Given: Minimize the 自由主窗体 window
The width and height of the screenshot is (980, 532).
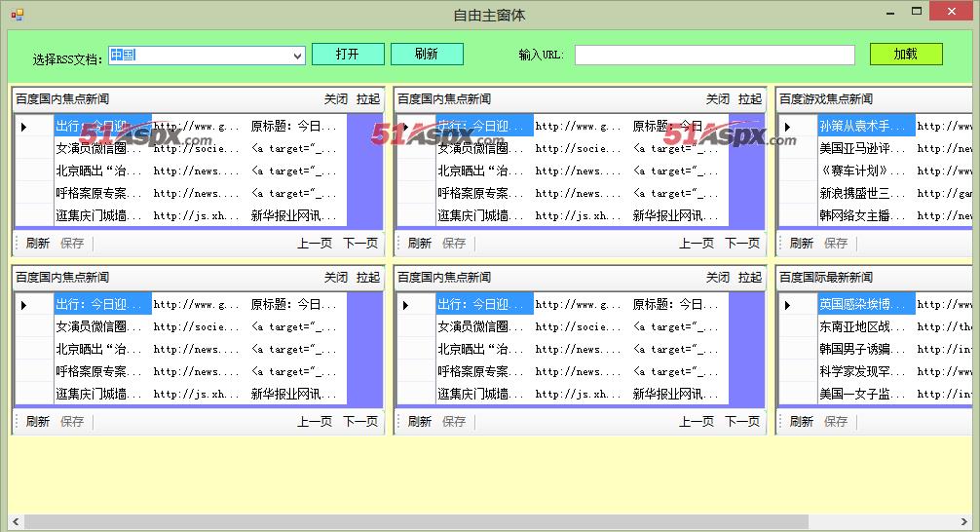Looking at the screenshot, I should [890, 12].
